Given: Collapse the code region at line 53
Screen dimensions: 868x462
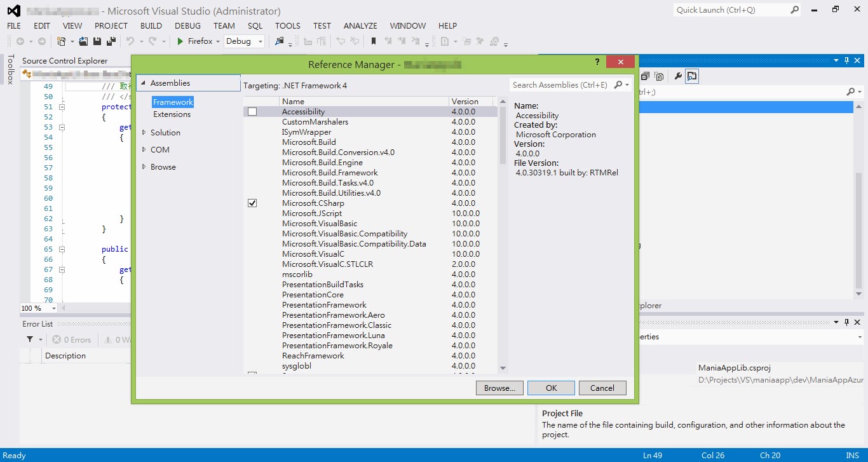Looking at the screenshot, I should point(62,126).
